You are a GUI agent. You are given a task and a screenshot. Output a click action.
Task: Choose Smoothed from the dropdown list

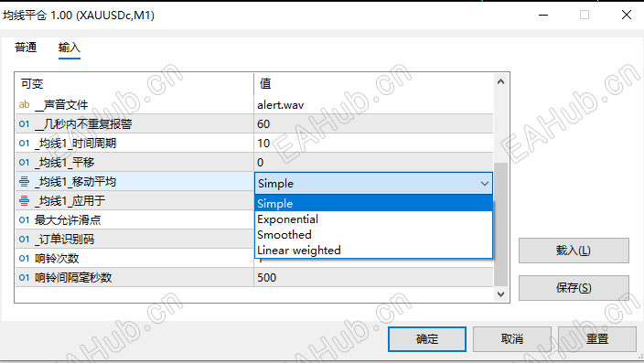pyautogui.click(x=373, y=235)
